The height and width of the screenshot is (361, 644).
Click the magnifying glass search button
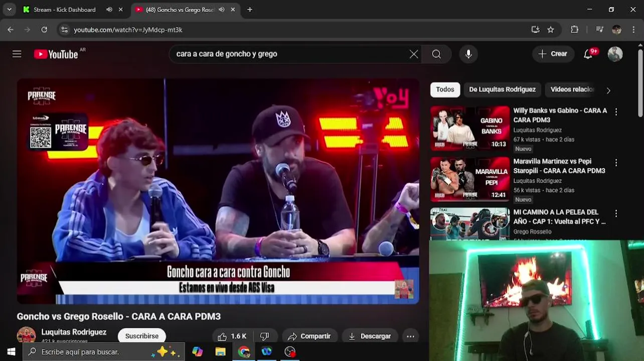(x=436, y=54)
